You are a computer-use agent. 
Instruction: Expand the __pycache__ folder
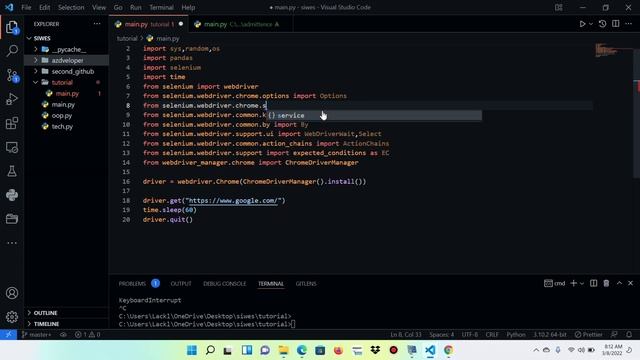click(x=67, y=49)
